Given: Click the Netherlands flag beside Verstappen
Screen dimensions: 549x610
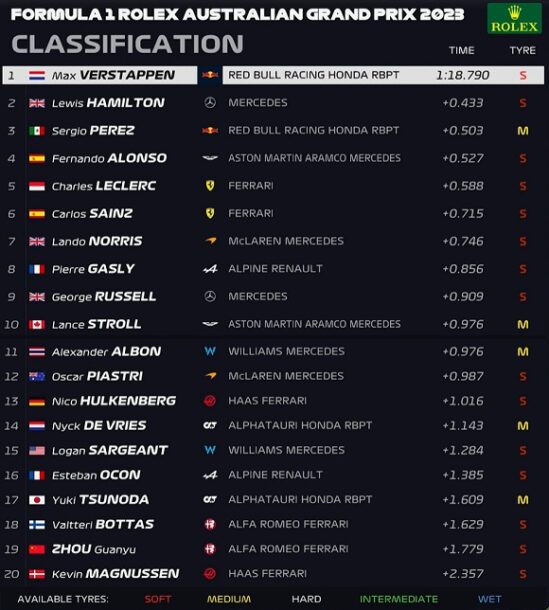Looking at the screenshot, I should tap(37, 75).
